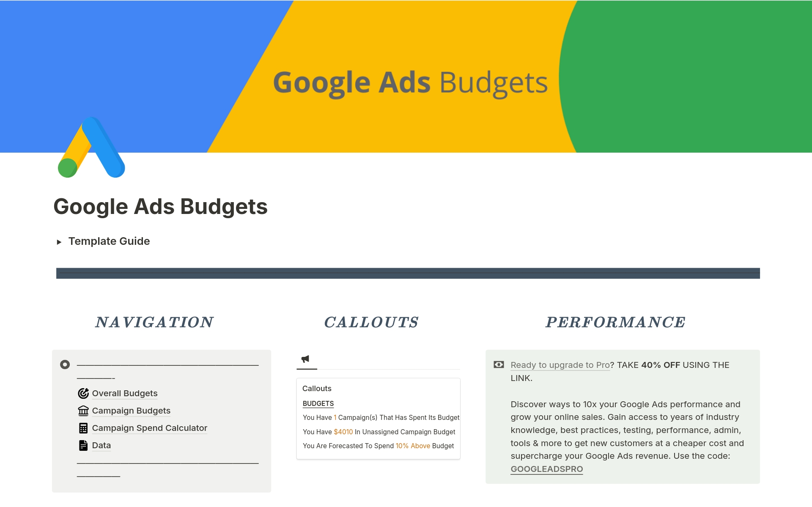
Task: Click the megaphone Callouts icon
Action: [x=304, y=359]
